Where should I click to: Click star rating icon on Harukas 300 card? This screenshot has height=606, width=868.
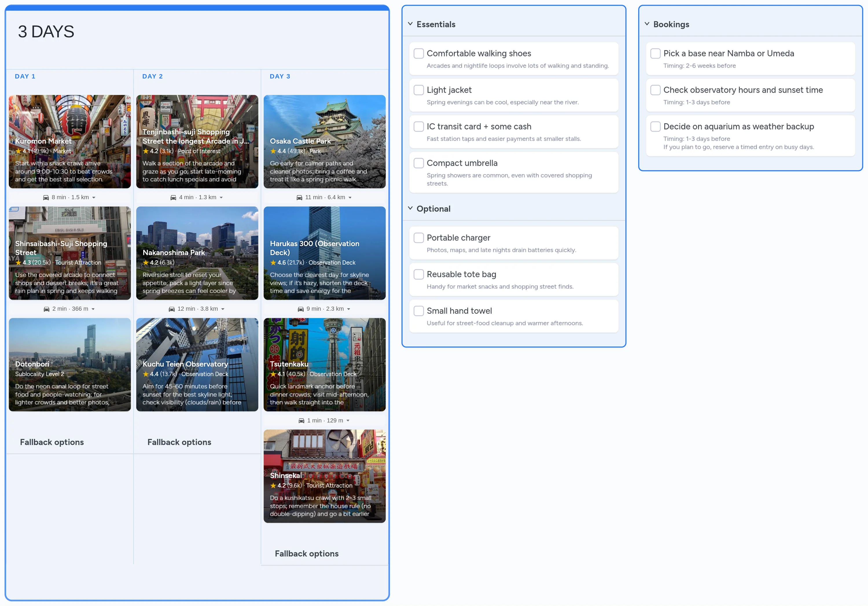tap(273, 263)
